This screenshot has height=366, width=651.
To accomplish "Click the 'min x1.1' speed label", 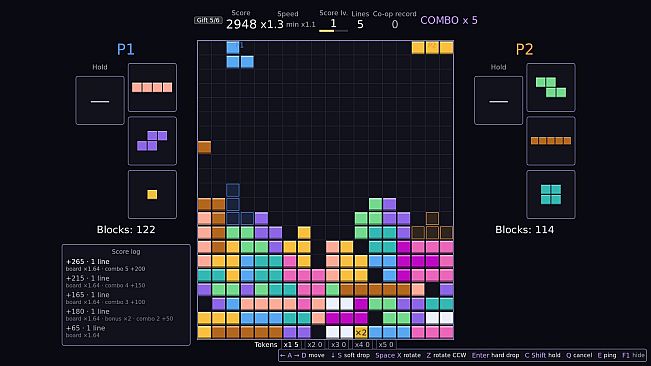I will [x=301, y=24].
